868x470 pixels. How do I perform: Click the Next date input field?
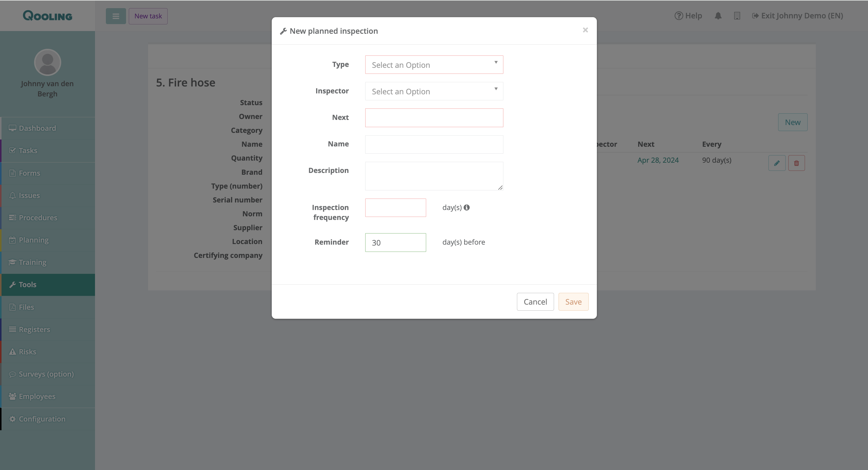(434, 118)
